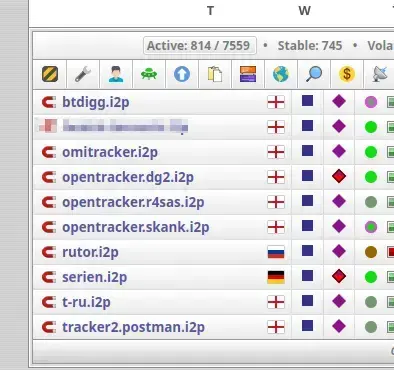Open the omitracker.i2p link

(110, 152)
